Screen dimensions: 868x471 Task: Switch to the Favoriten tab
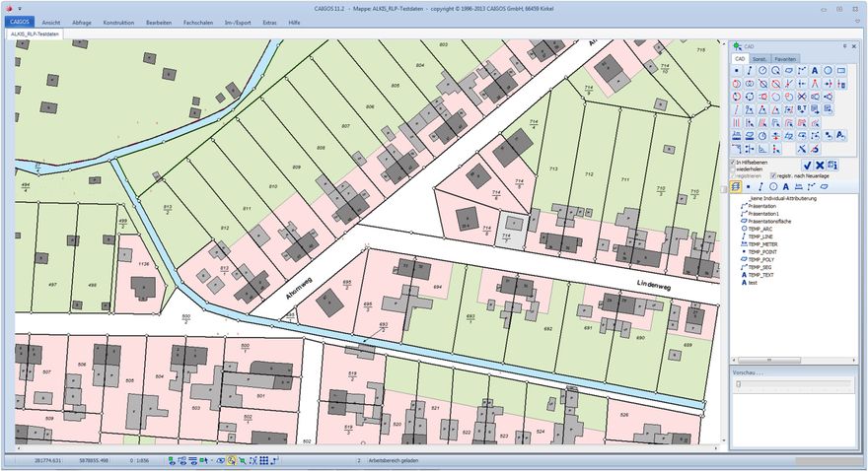[x=786, y=58]
